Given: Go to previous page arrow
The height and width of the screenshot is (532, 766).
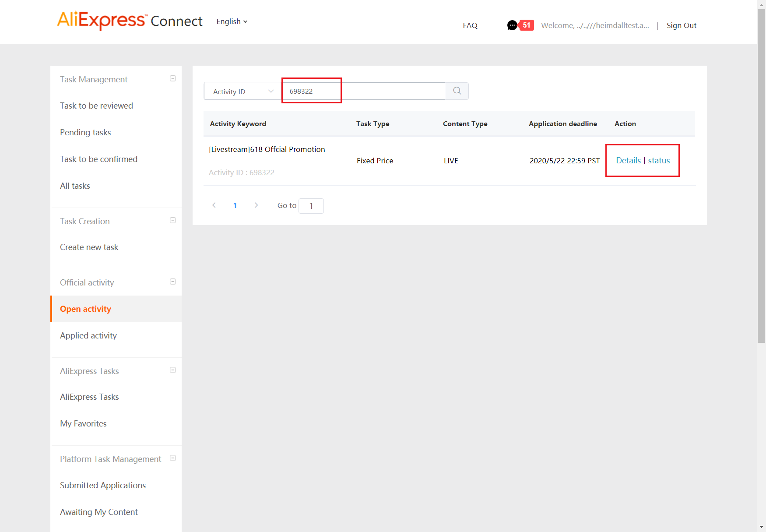Looking at the screenshot, I should click(x=214, y=205).
